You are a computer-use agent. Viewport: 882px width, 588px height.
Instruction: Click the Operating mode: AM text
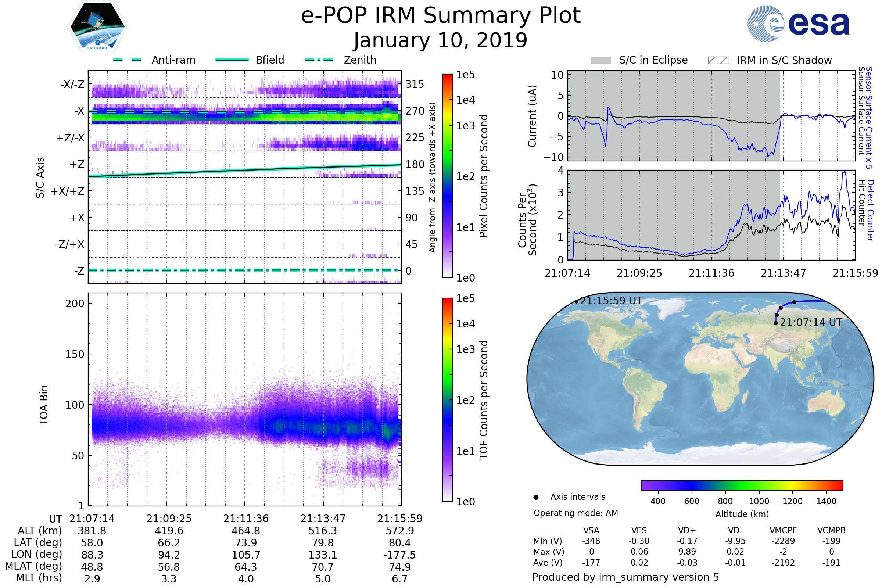(576, 513)
